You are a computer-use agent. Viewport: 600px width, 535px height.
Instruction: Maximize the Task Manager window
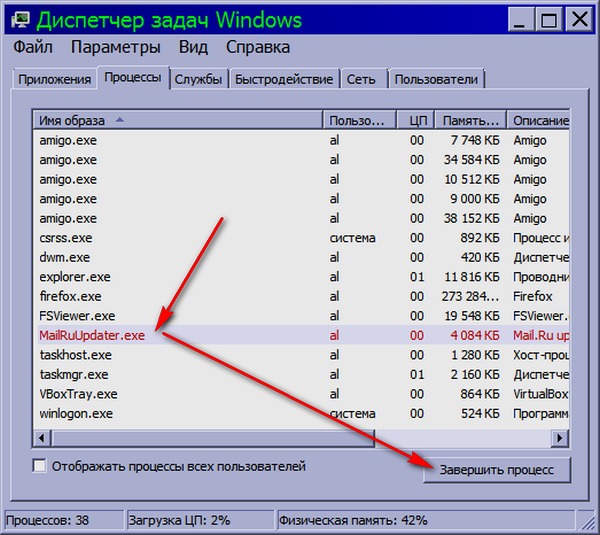(x=549, y=20)
